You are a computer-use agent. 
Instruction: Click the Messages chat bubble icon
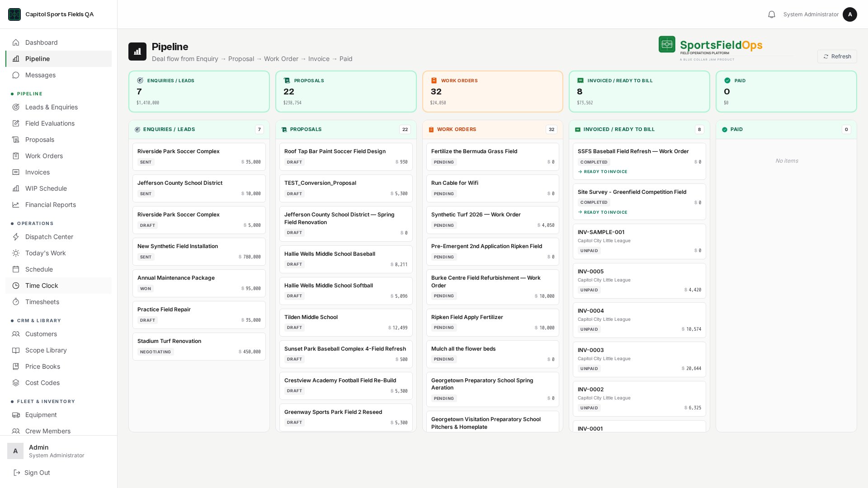pyautogui.click(x=16, y=75)
